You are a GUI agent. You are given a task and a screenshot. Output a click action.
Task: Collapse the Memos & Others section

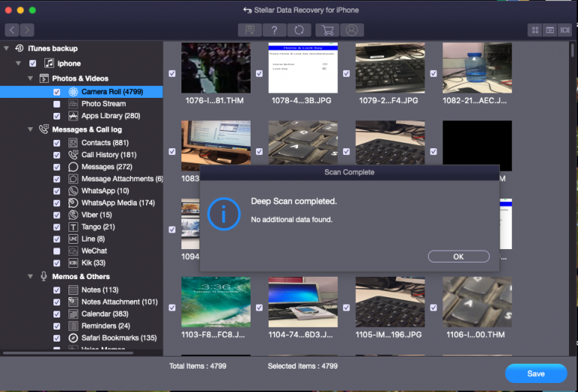coord(30,276)
